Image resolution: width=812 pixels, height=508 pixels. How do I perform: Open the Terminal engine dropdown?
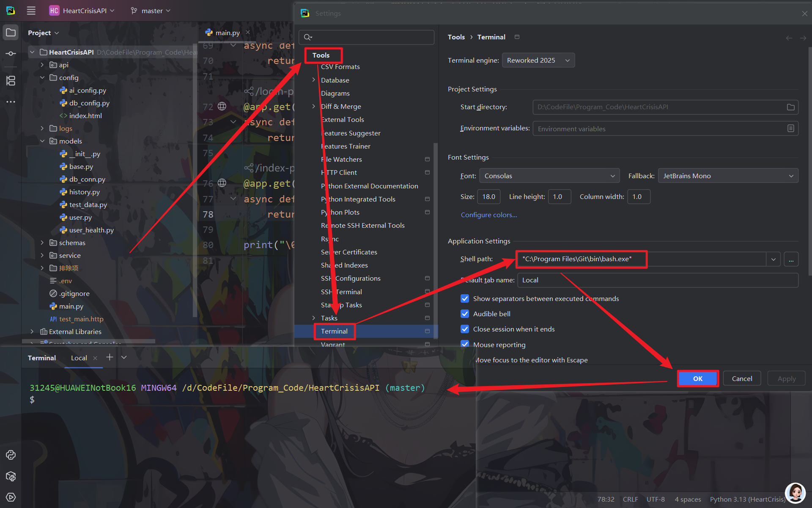point(538,60)
